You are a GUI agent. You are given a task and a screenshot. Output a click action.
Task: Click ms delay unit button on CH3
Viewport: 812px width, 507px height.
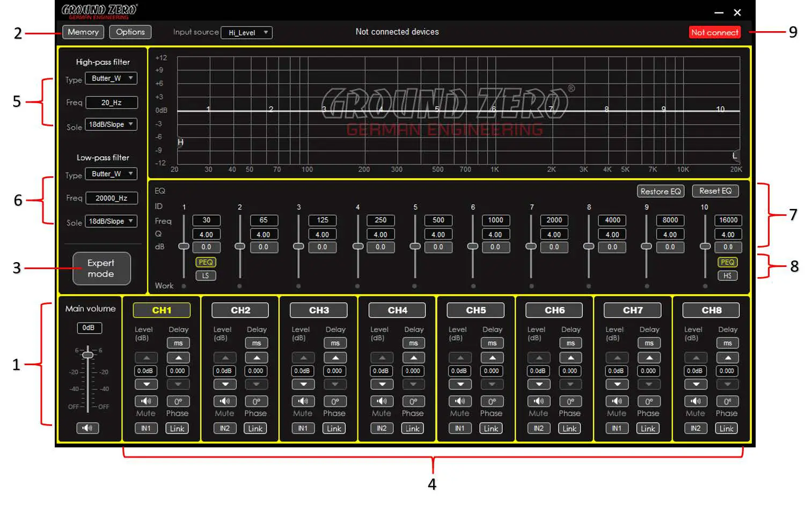(335, 343)
